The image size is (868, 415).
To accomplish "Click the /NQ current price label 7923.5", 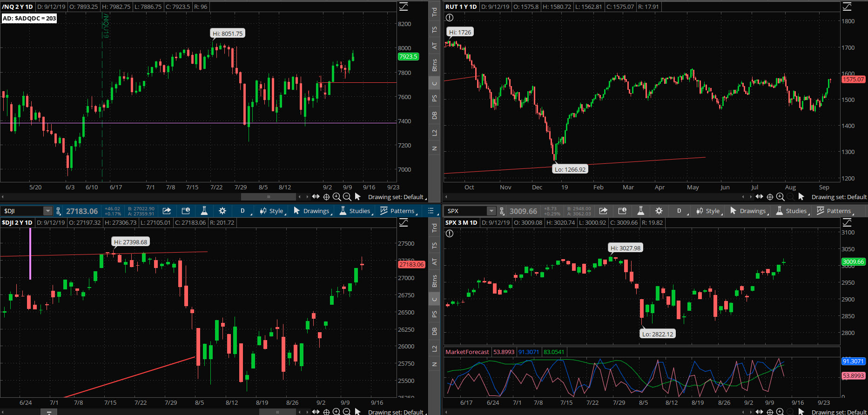I will tap(408, 56).
